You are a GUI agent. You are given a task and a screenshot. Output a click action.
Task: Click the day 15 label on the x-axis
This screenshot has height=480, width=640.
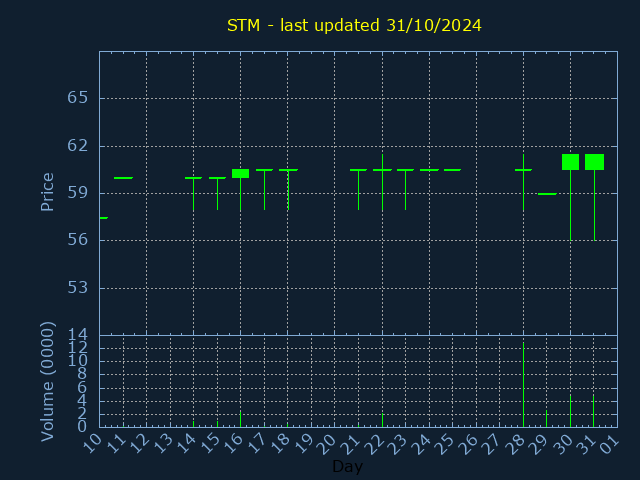point(211,443)
